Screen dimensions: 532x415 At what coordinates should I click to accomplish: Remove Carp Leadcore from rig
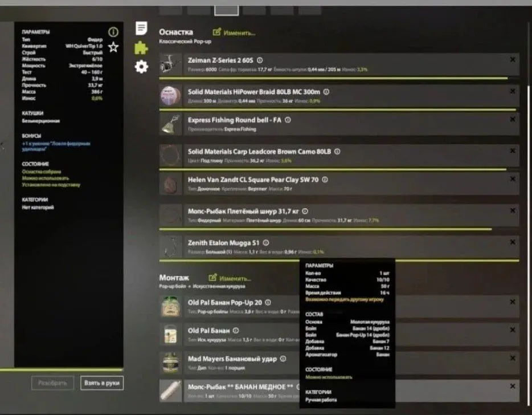click(513, 151)
